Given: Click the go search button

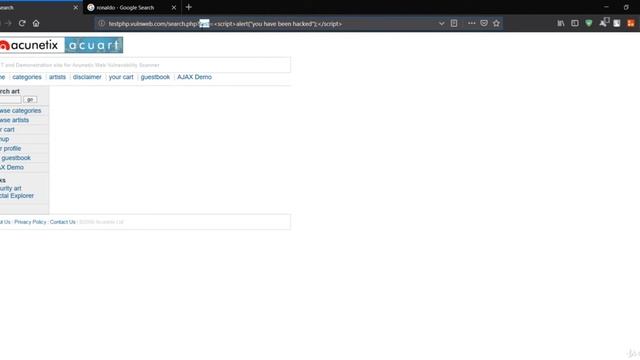Looking at the screenshot, I should (30, 100).
